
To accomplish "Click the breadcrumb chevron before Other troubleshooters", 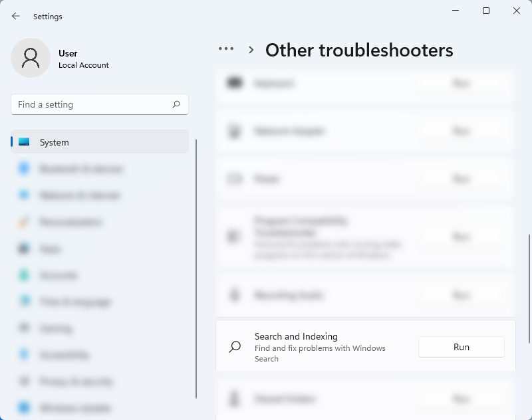I will (251, 49).
